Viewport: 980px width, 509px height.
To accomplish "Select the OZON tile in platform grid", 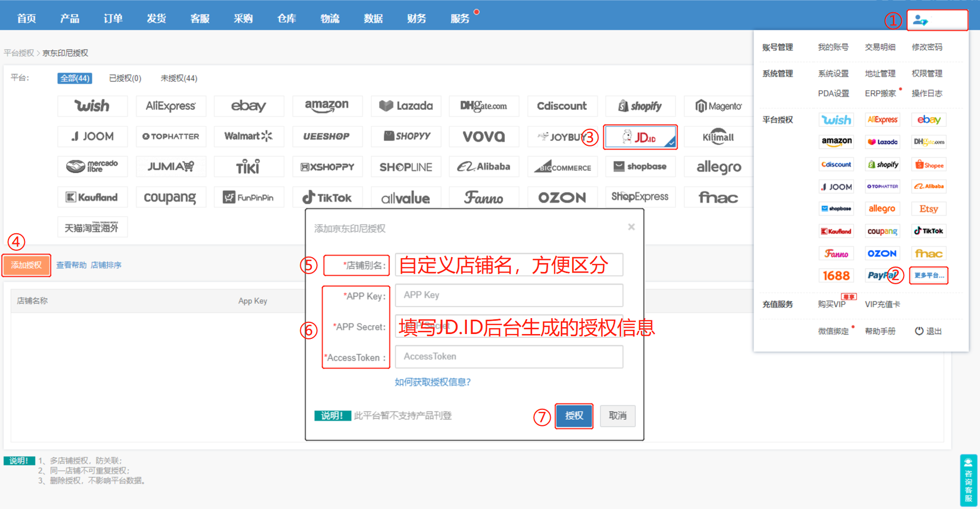I will 562,197.
